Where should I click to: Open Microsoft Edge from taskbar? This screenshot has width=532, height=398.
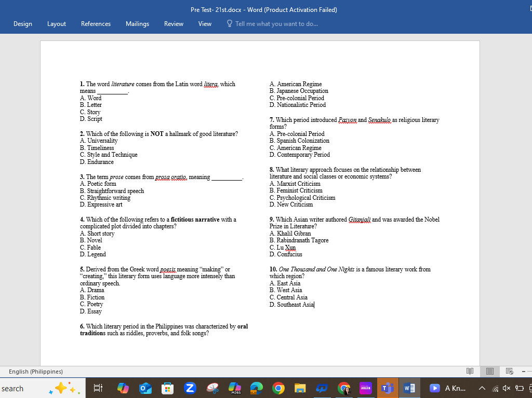(256, 388)
